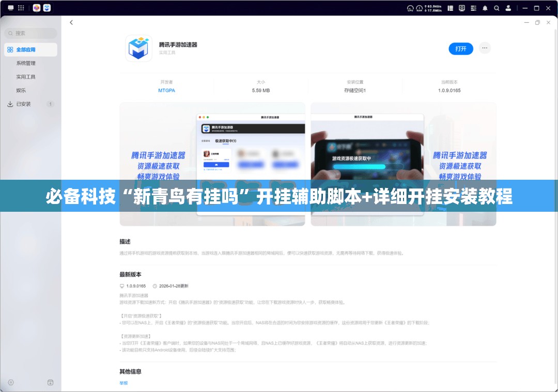The image size is (558, 392).
Task: Click the download box icon in sidebar bottom
Action: click(51, 382)
